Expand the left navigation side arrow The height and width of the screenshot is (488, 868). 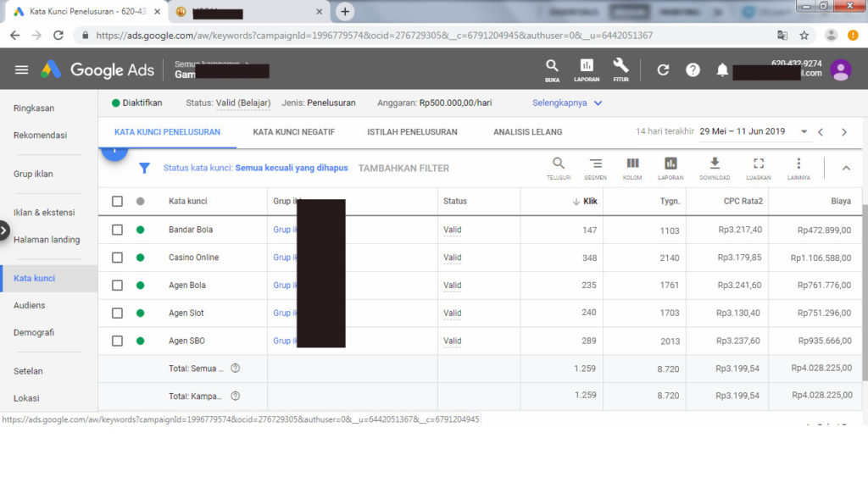click(4, 230)
